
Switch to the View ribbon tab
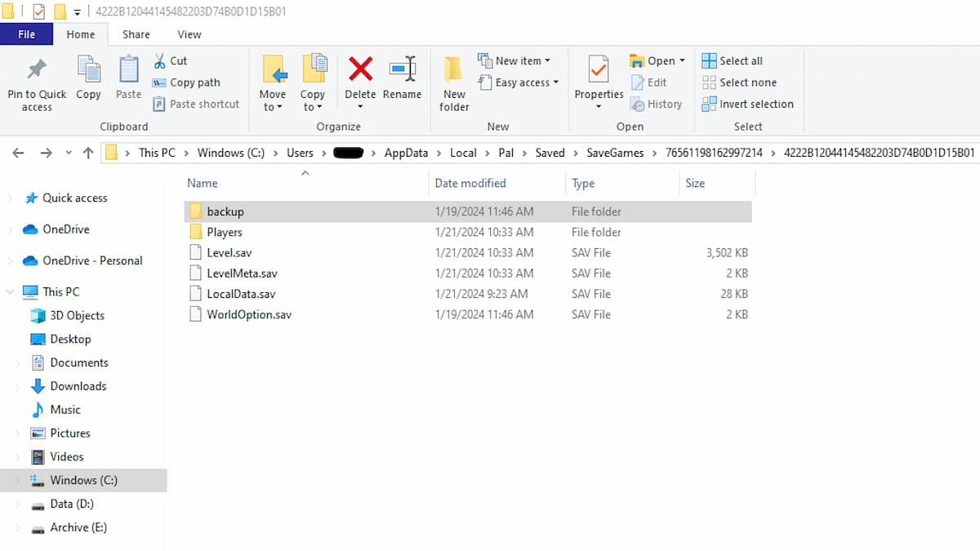[x=189, y=34]
